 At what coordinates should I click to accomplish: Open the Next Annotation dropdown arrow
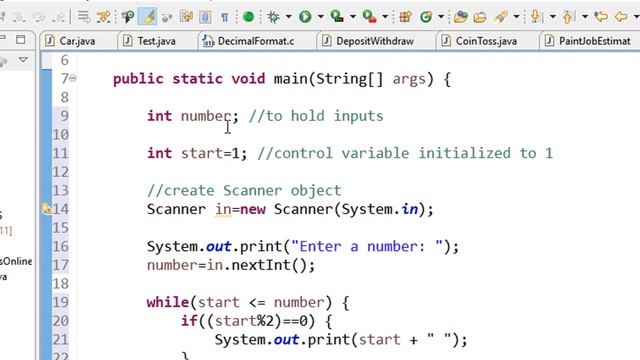tap(553, 17)
